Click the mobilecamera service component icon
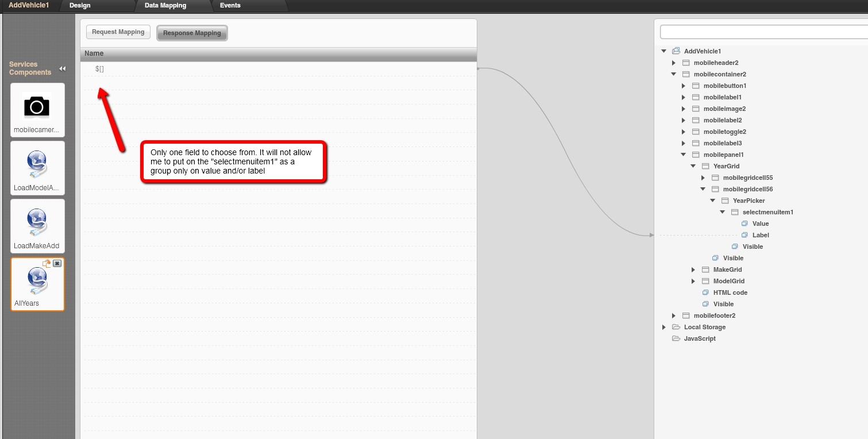Screen dimensions: 868x439 click(x=37, y=107)
